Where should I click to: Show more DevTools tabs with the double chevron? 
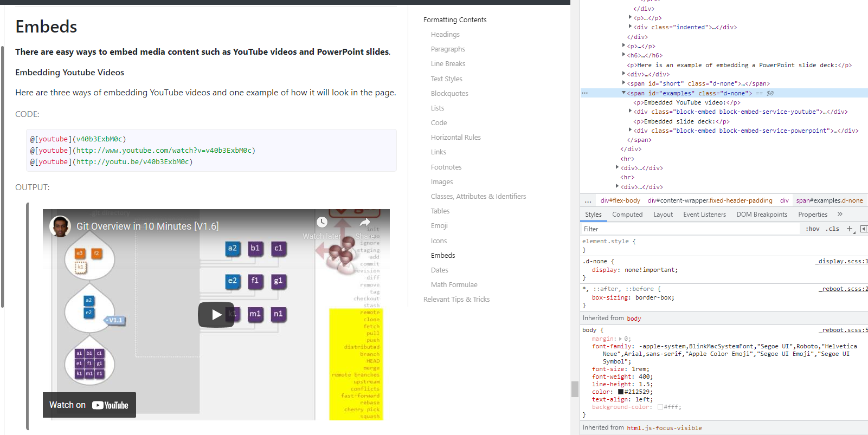[840, 215]
